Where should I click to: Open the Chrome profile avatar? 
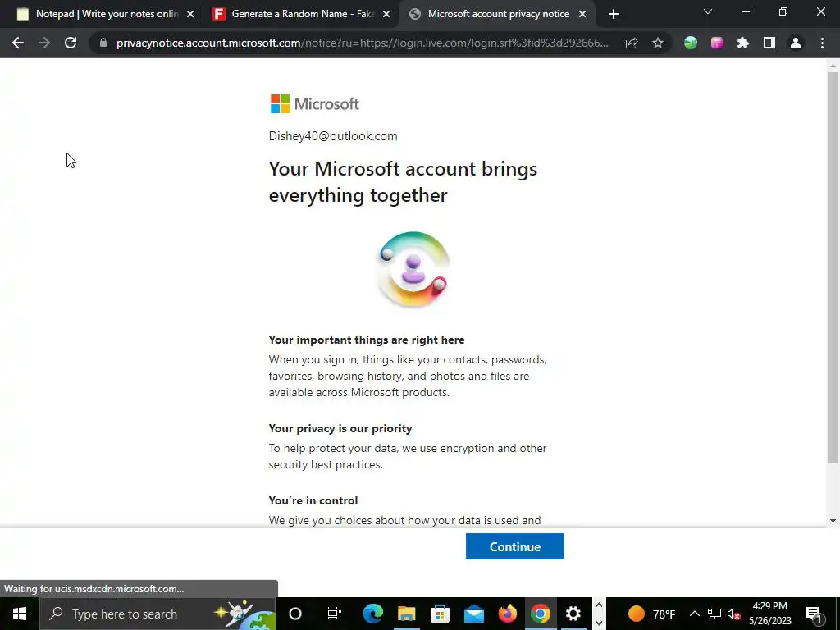[796, 43]
